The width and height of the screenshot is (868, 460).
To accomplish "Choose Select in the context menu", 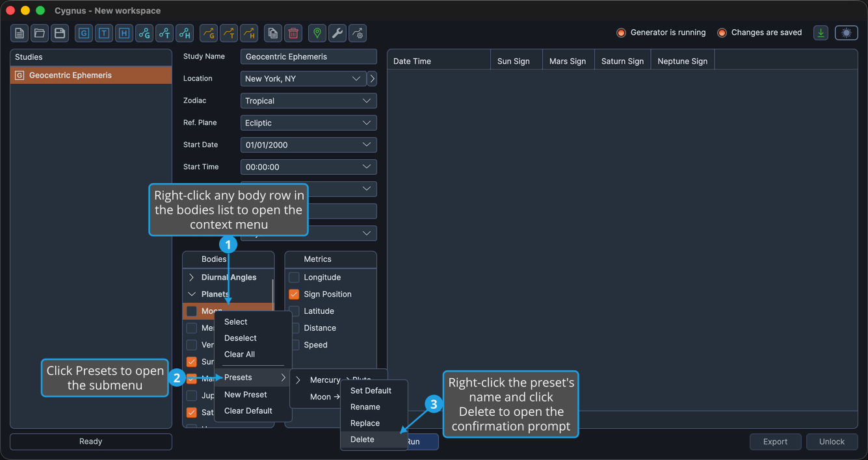I will click(x=253, y=322).
